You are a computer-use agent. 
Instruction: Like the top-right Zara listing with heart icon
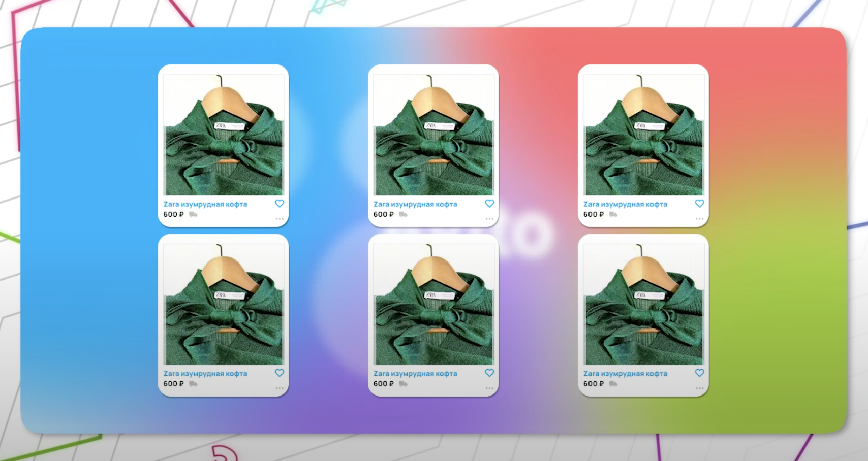coord(700,204)
